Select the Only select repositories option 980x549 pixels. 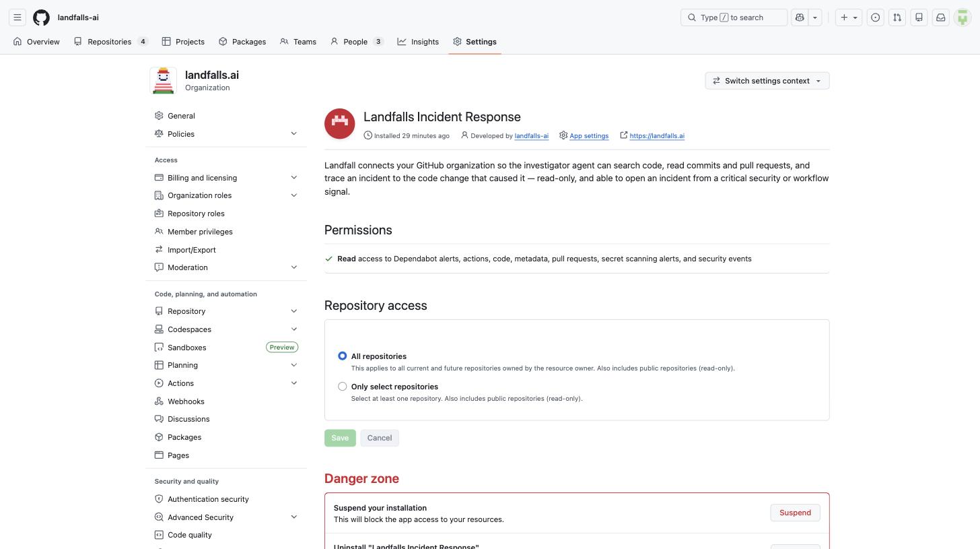point(343,387)
